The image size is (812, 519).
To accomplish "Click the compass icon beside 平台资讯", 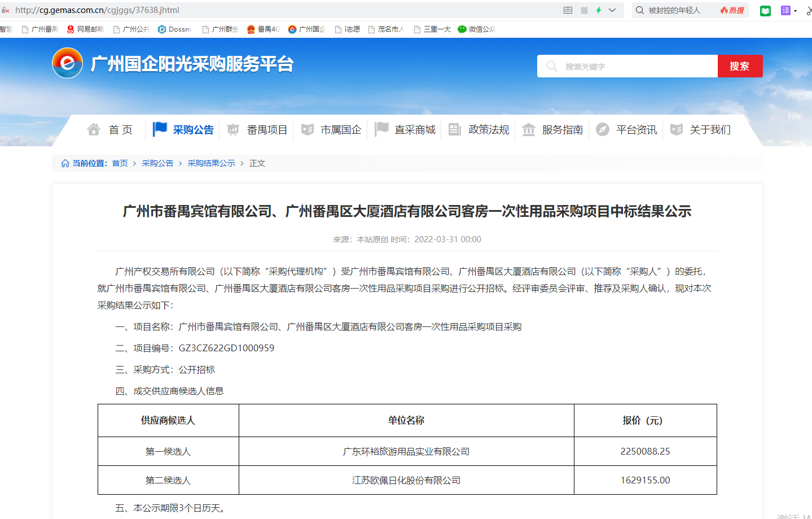I will coord(603,129).
